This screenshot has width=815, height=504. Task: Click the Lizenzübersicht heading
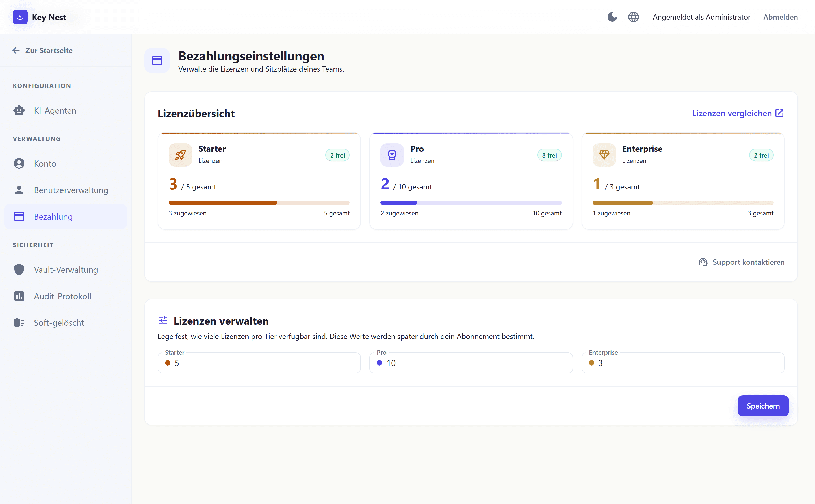[196, 113]
